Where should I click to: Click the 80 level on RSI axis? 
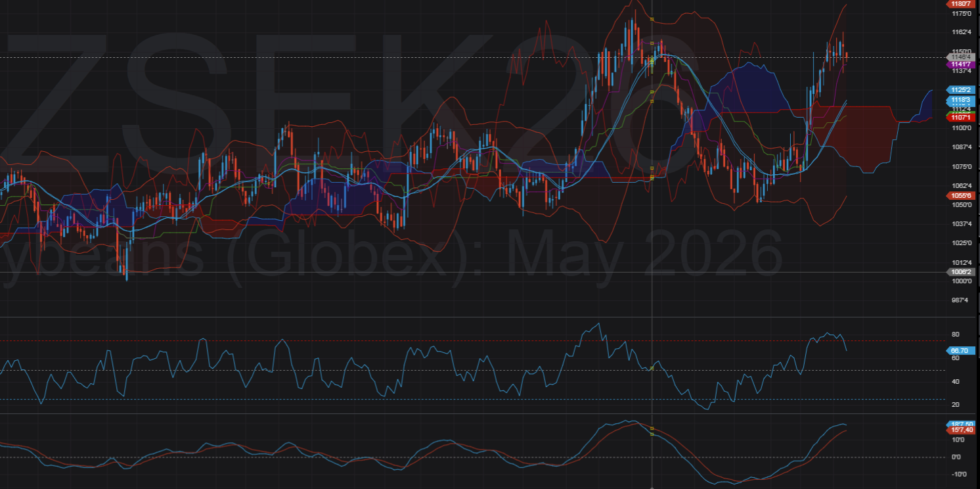point(955,335)
